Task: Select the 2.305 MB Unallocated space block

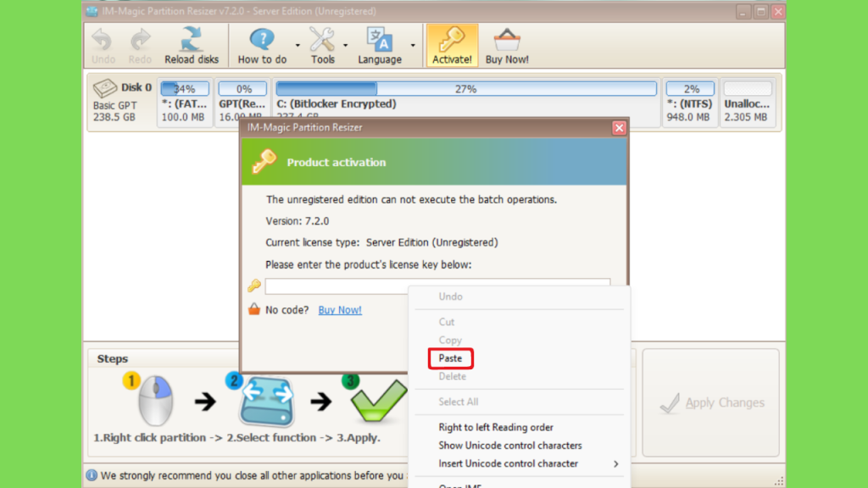Action: pyautogui.click(x=748, y=103)
